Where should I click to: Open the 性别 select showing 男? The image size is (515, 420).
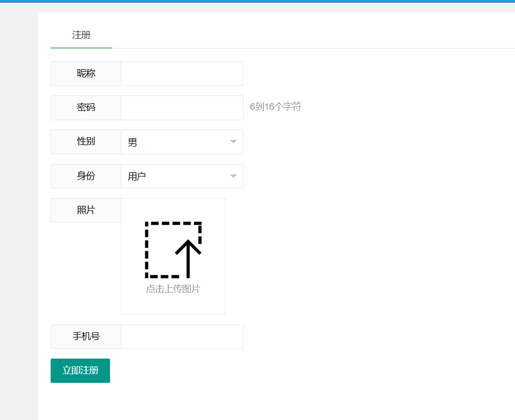[176, 142]
